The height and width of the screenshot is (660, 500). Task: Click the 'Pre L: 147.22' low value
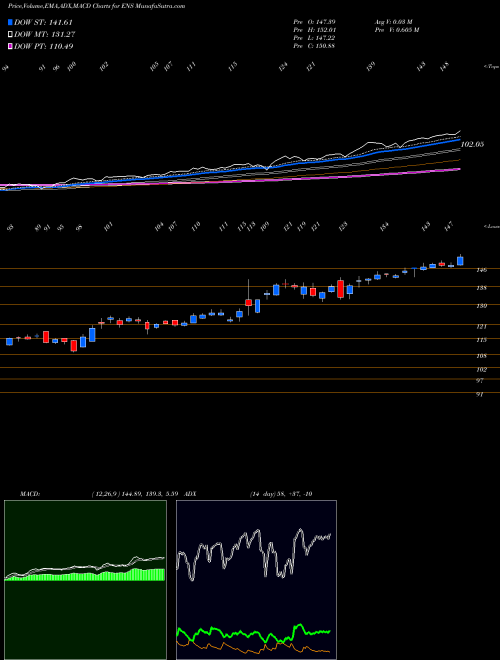[x=314, y=38]
